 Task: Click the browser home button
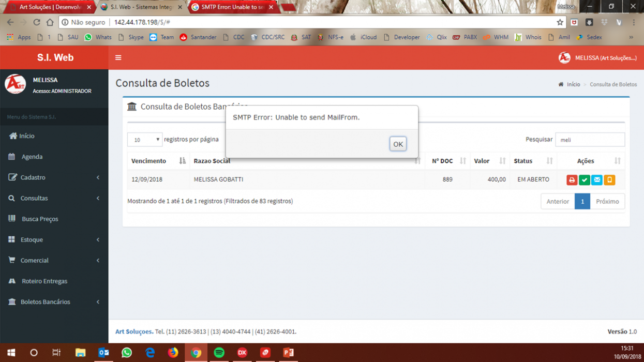tap(50, 22)
